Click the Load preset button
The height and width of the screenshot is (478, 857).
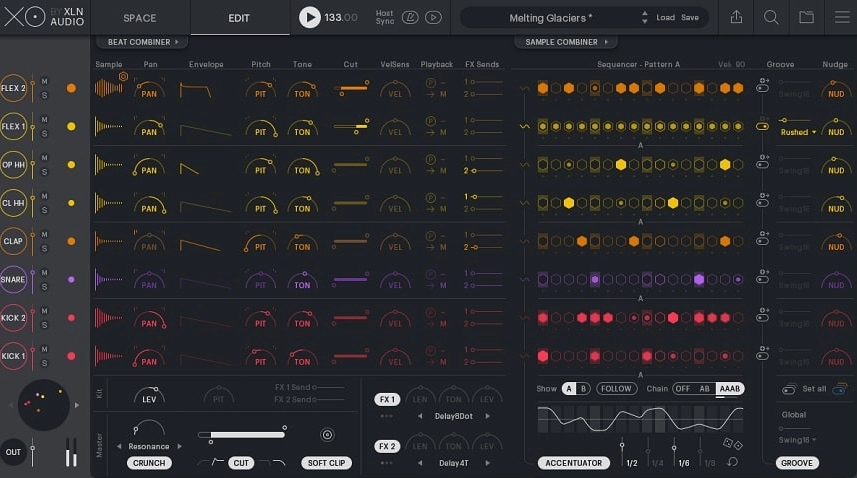pos(665,17)
